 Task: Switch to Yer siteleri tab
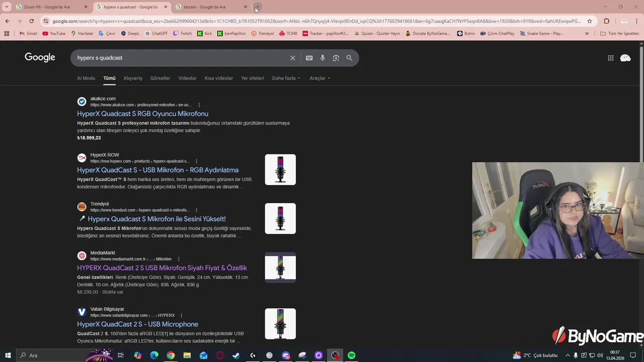[x=253, y=78]
